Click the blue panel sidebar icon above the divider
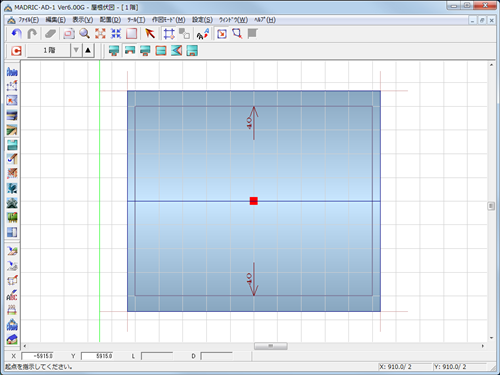Viewport: 500px width, 375px height. tap(12, 232)
